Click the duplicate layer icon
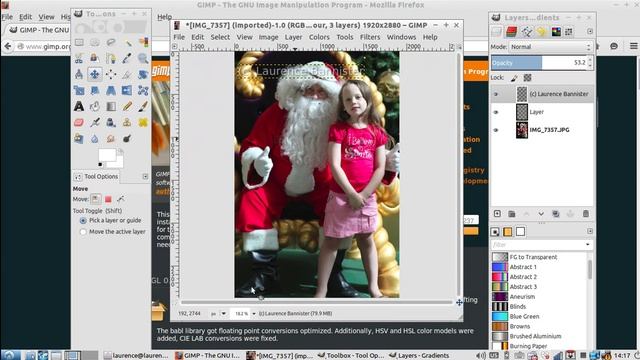The width and height of the screenshot is (640, 360). tap(556, 213)
